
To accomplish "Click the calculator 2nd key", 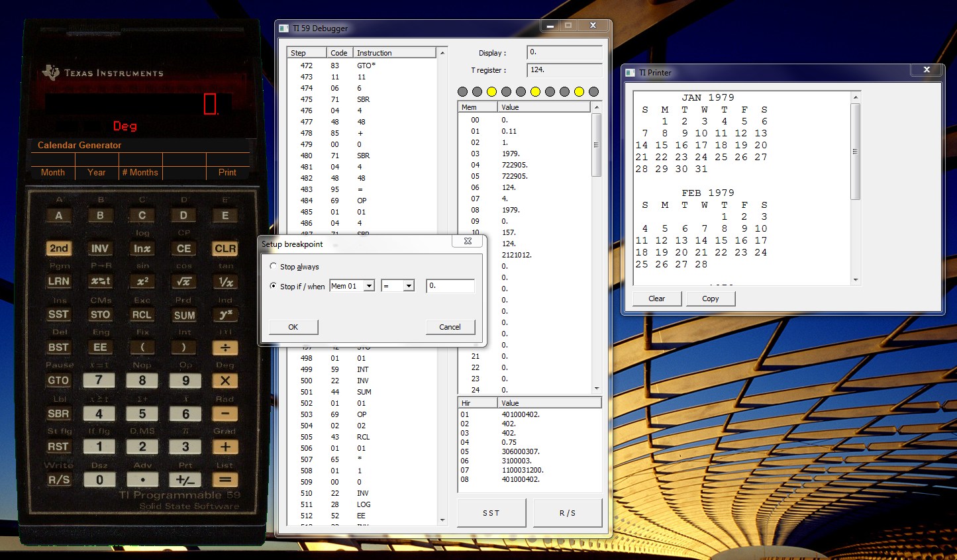I will pyautogui.click(x=58, y=248).
